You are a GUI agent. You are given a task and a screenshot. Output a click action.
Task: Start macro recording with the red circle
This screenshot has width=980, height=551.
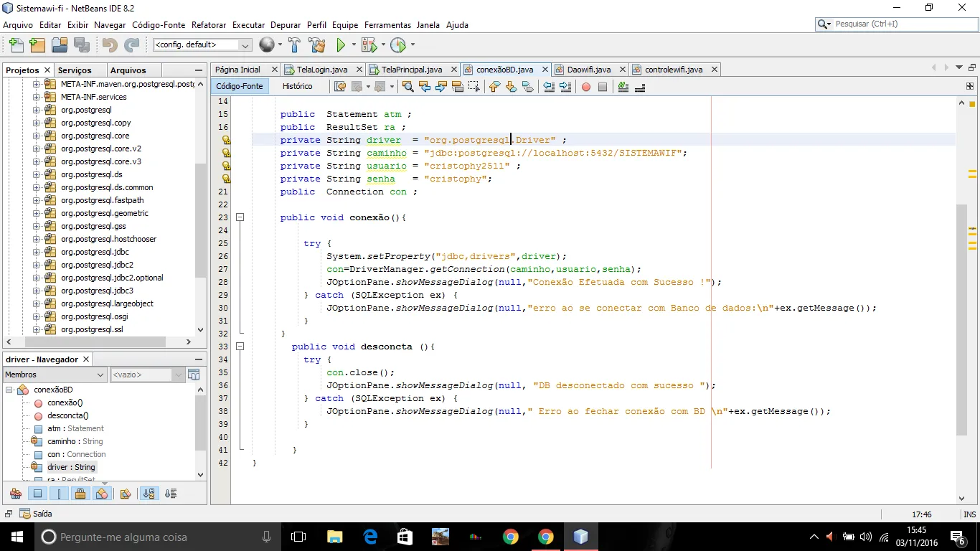click(586, 87)
